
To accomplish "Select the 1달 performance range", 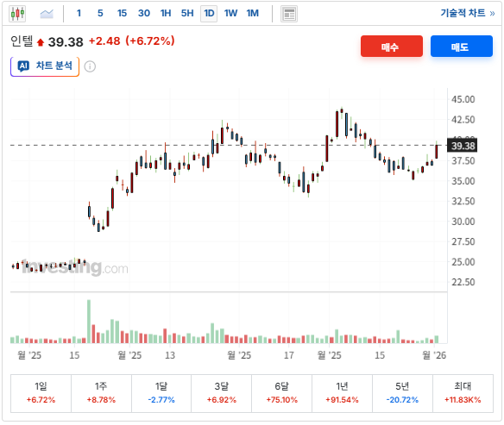I will tap(161, 393).
